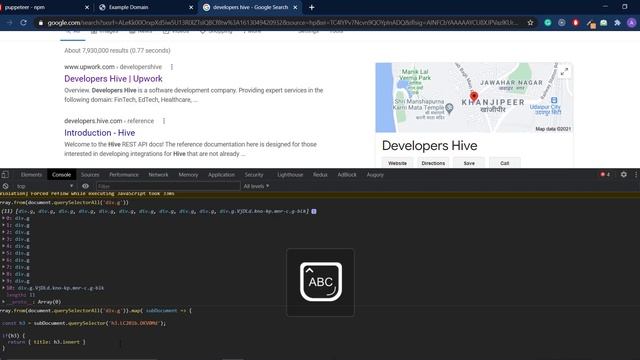
Task: Show the DevTools error count badge
Action: coord(605,174)
